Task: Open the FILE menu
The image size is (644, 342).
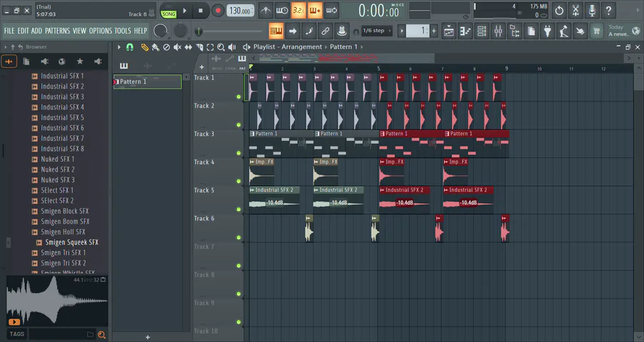Action: click(x=9, y=31)
